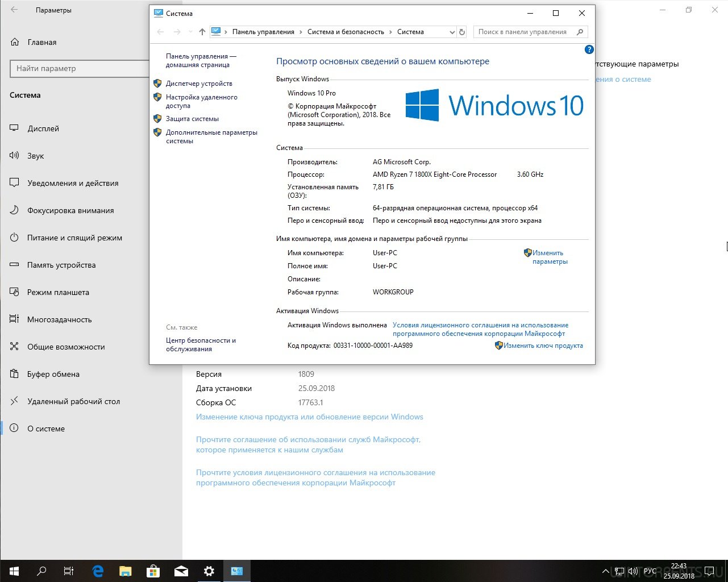
Task: Click search magnifier in Control Panel
Action: [580, 32]
